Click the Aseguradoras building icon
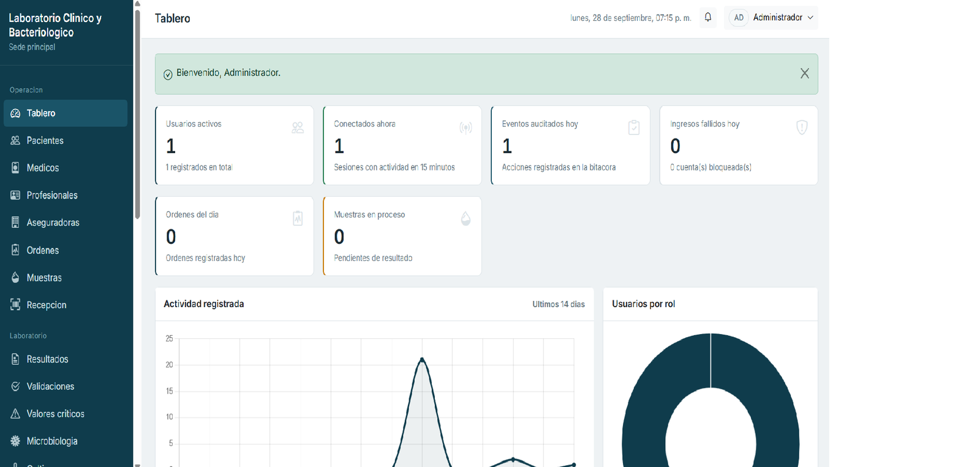The height and width of the screenshot is (467, 980). 15,222
